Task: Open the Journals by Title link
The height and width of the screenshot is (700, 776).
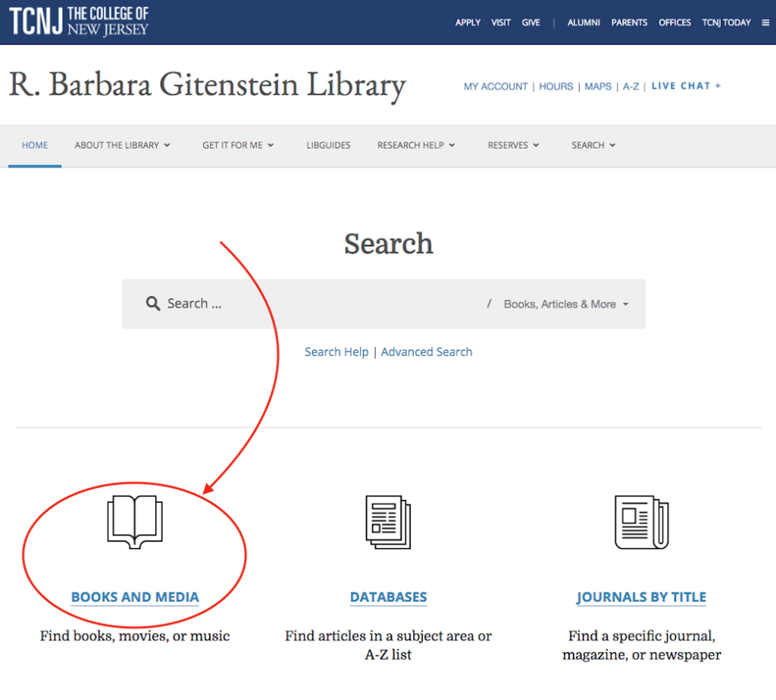Action: pyautogui.click(x=641, y=597)
